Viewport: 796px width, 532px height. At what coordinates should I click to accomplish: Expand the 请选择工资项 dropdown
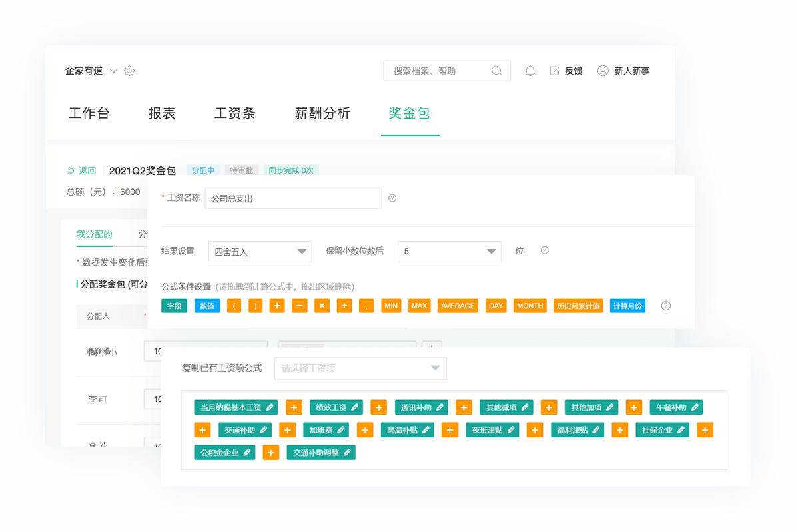(360, 368)
